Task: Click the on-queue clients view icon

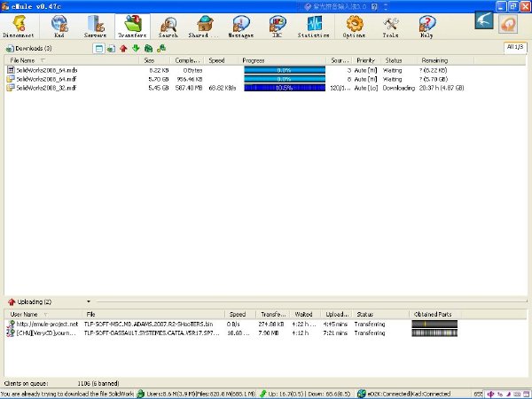Action: tap(148, 49)
